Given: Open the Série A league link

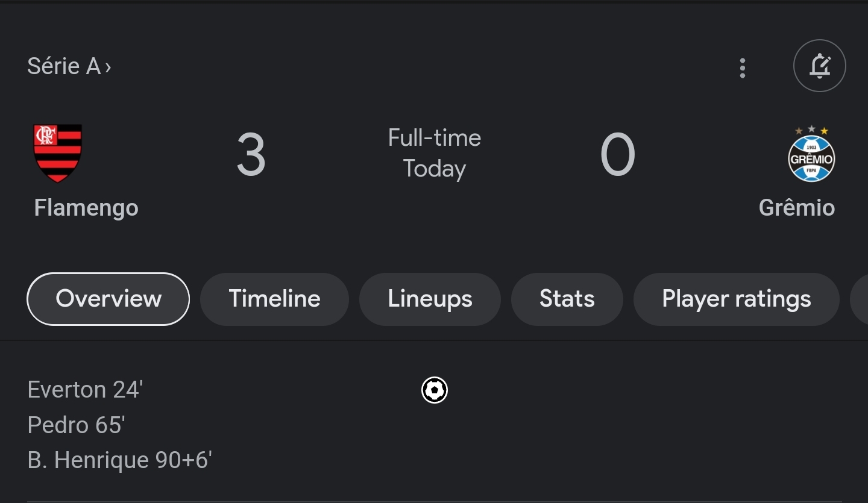Looking at the screenshot, I should tap(64, 66).
